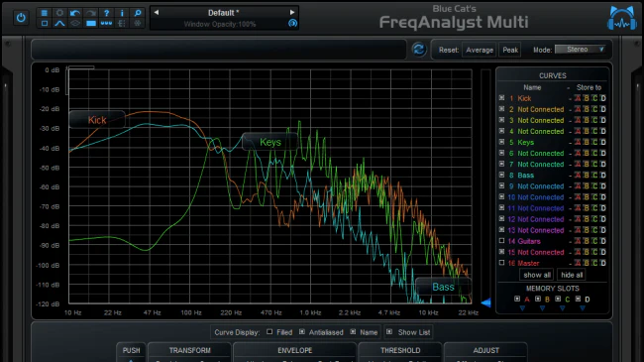Open the Stereo mode dropdown

[x=581, y=50]
